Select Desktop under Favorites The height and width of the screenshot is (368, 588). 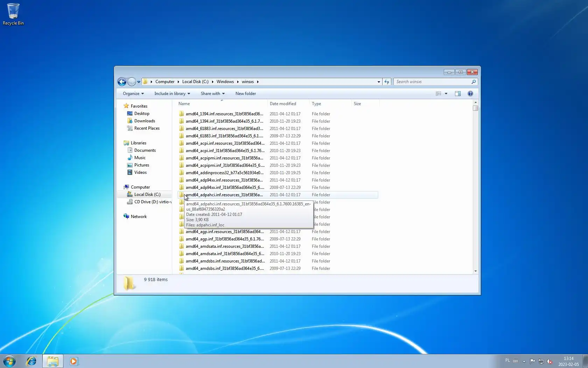tap(142, 114)
